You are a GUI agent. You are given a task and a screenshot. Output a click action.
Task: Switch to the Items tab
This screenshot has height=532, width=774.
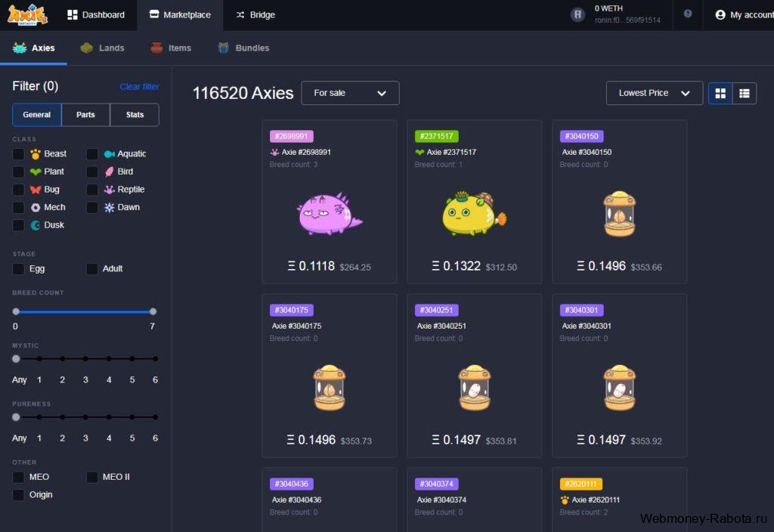(x=171, y=48)
